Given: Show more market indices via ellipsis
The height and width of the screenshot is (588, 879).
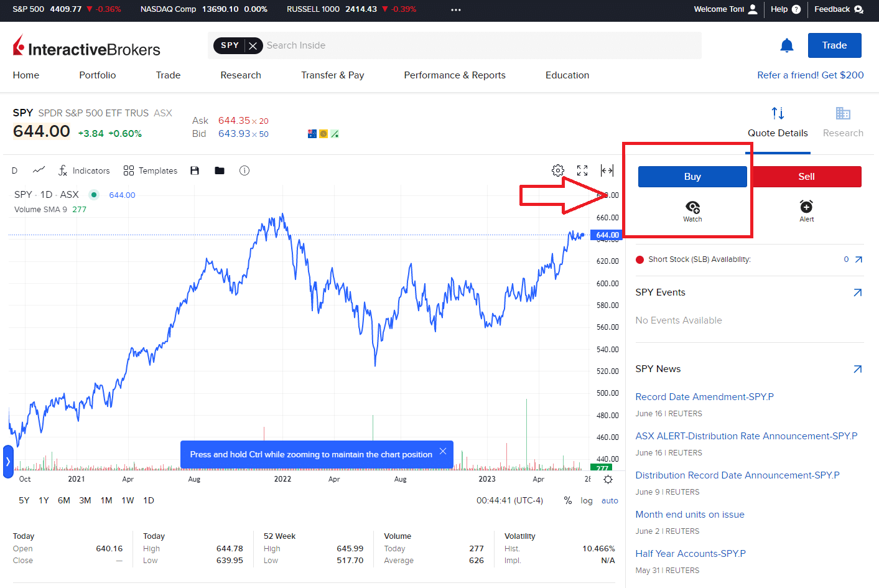Looking at the screenshot, I should 456,10.
